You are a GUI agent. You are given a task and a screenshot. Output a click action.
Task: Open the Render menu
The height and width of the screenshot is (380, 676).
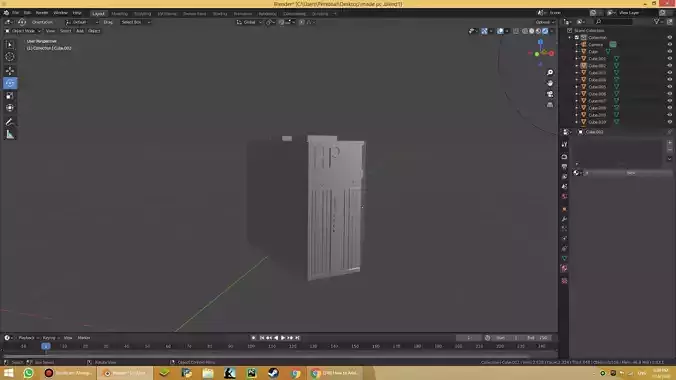42,13
